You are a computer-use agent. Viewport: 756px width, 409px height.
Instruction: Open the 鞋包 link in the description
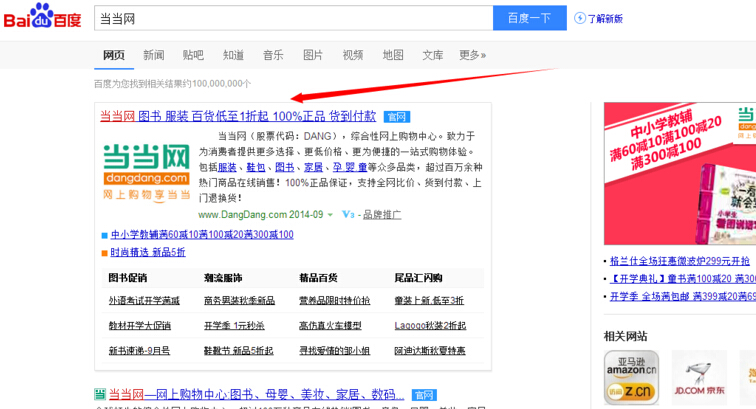click(256, 167)
